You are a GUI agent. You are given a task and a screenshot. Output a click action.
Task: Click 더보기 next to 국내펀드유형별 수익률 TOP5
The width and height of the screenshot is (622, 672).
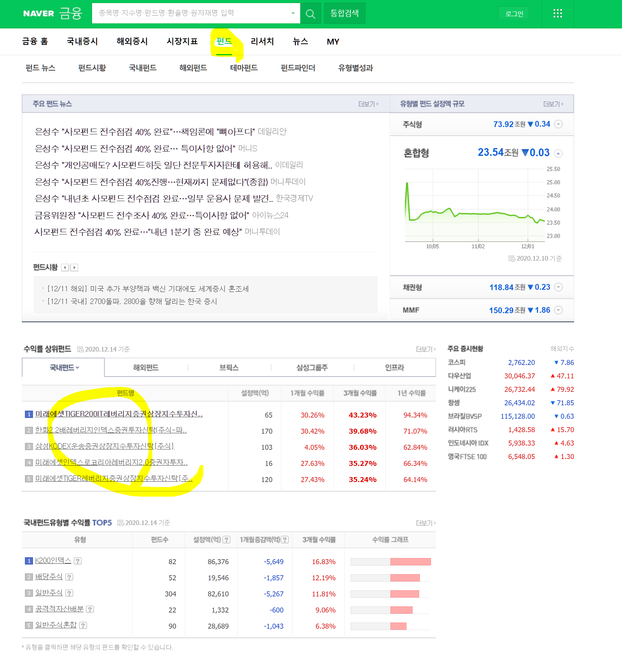point(426,523)
